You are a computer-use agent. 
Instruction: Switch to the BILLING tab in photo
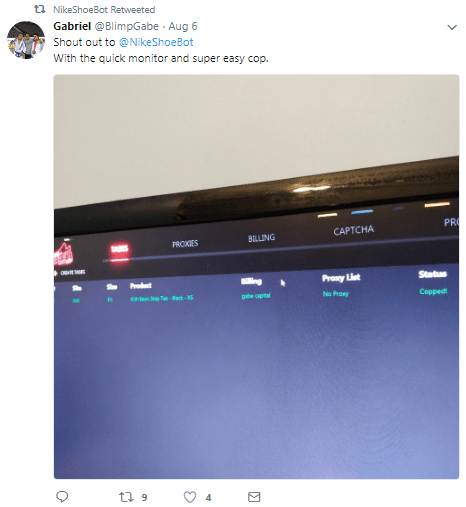(x=261, y=238)
